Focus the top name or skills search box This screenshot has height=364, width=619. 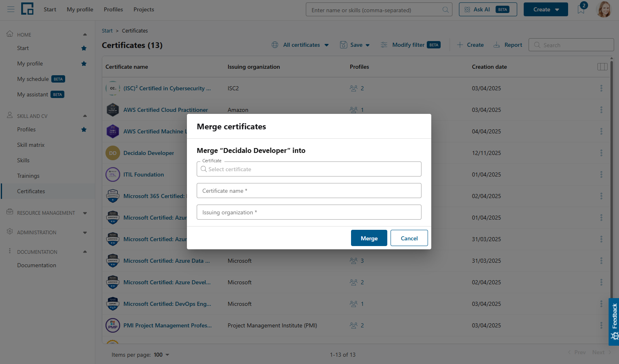[379, 10]
